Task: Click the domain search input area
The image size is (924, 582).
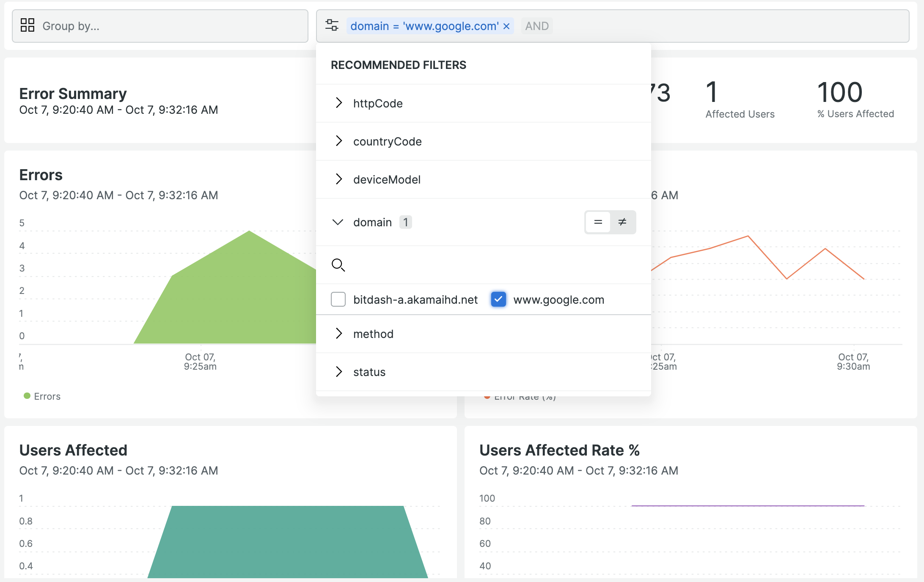Action: tap(487, 265)
